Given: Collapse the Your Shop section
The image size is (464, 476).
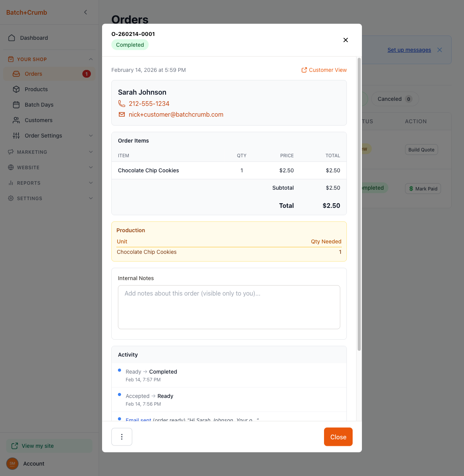Looking at the screenshot, I should (90, 59).
